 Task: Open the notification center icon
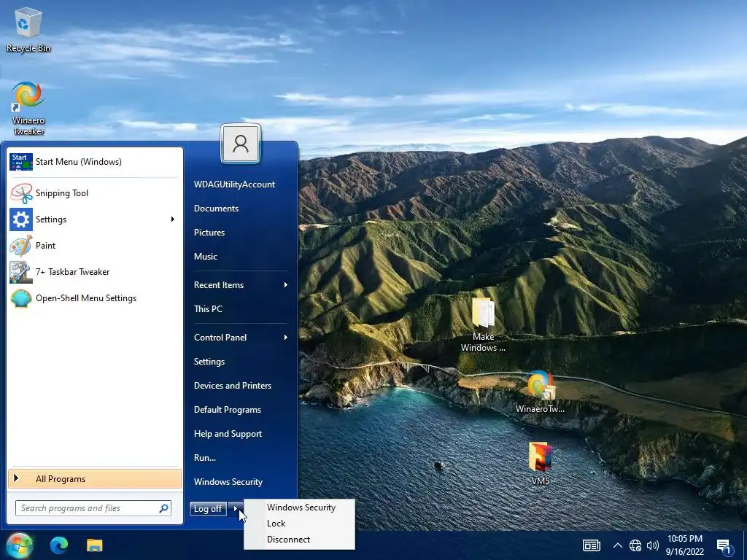724,546
